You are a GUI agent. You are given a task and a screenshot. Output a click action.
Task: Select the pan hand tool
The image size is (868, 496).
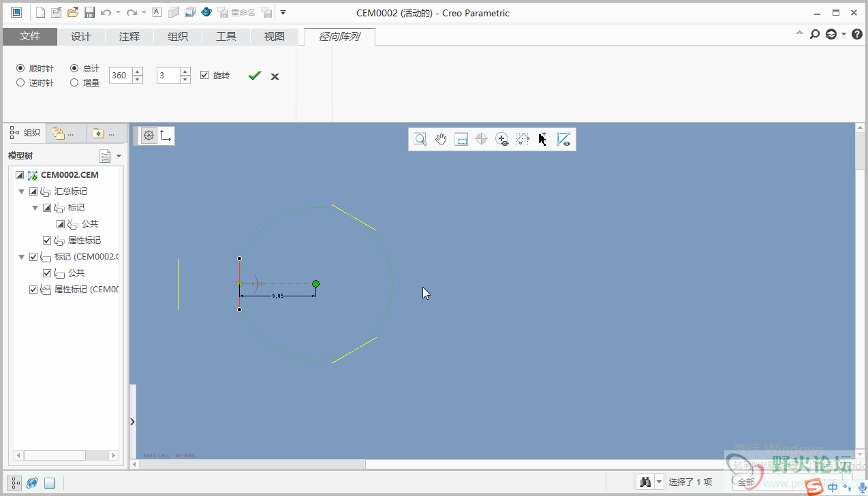point(441,139)
